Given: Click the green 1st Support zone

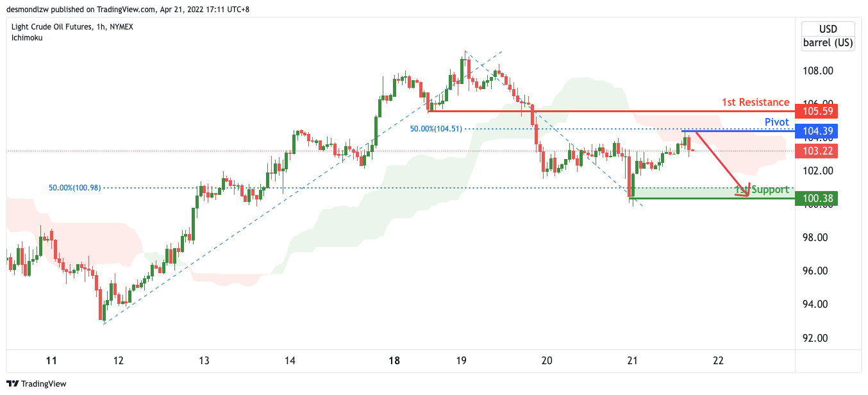Looking at the screenshot, I should (x=712, y=193).
